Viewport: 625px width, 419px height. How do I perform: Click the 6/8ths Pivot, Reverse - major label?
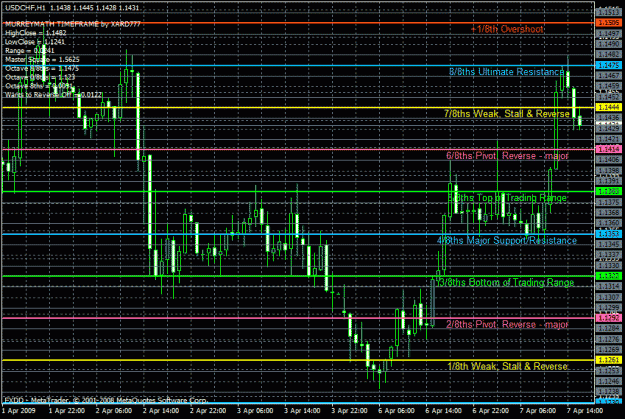507,156
